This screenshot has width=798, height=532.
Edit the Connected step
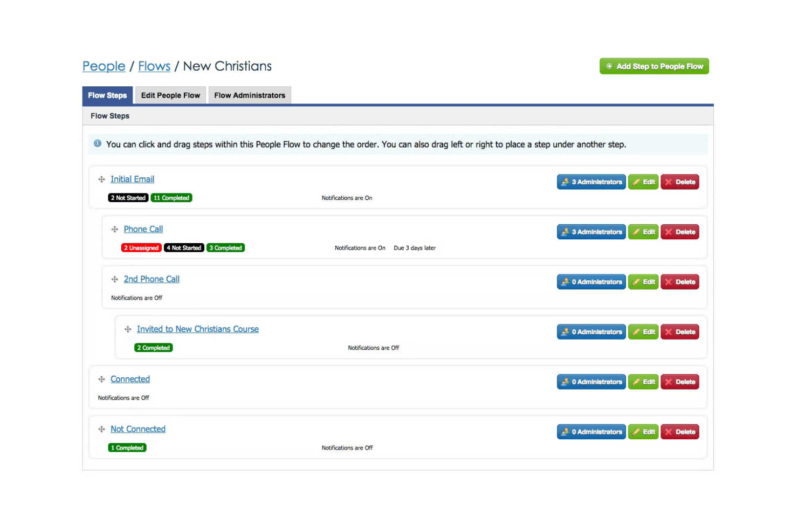(643, 382)
